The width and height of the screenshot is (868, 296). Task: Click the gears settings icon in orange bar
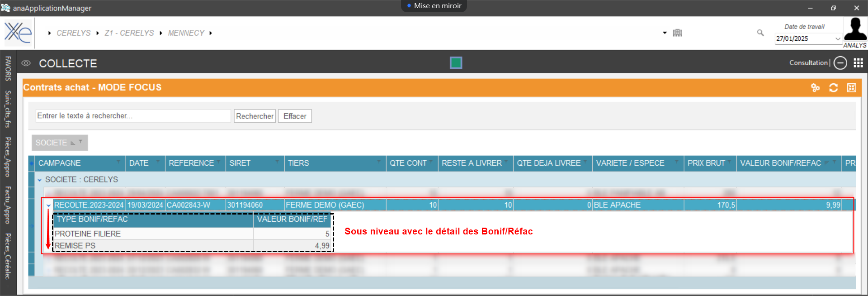coord(815,88)
